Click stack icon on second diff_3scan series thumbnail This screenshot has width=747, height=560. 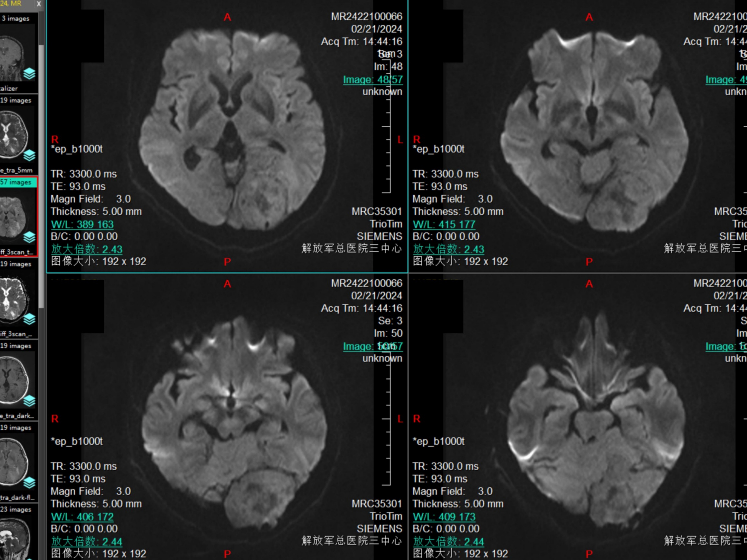tap(29, 319)
